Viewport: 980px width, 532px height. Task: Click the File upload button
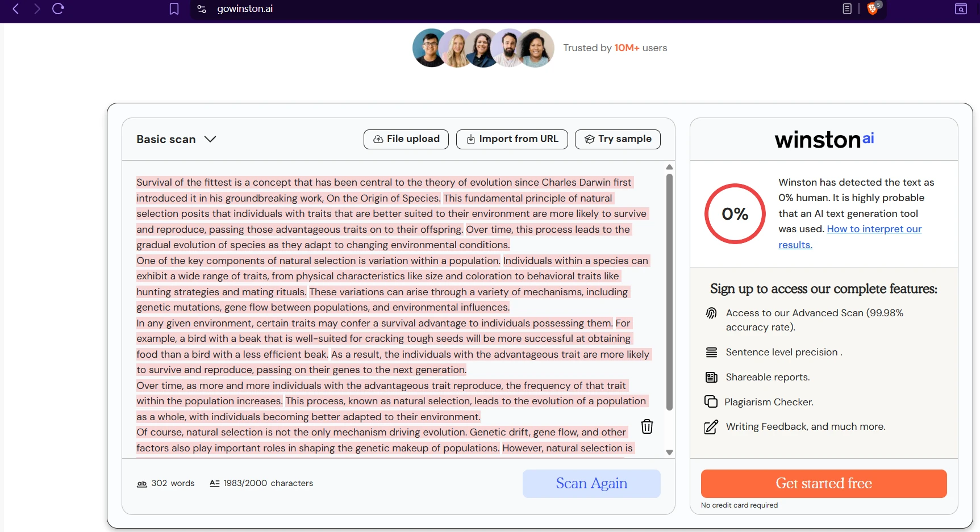point(406,139)
